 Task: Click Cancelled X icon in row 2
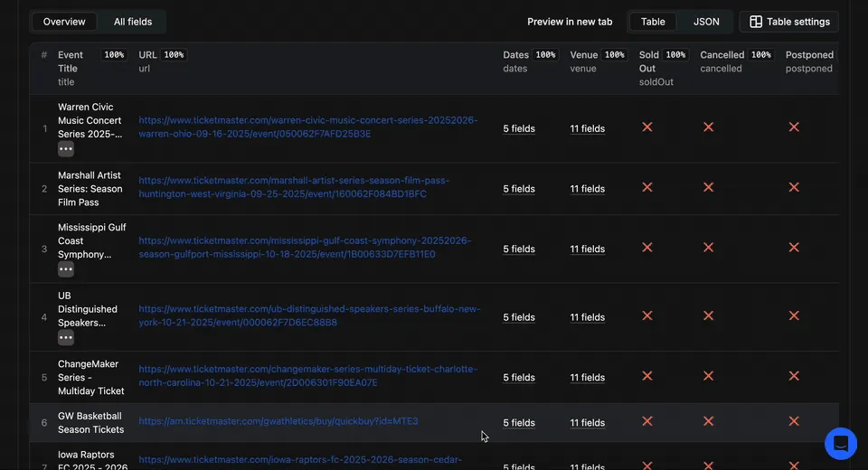708,187
